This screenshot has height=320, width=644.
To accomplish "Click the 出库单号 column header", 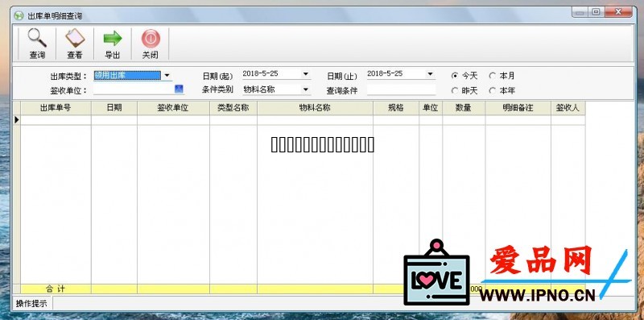I will click(56, 108).
